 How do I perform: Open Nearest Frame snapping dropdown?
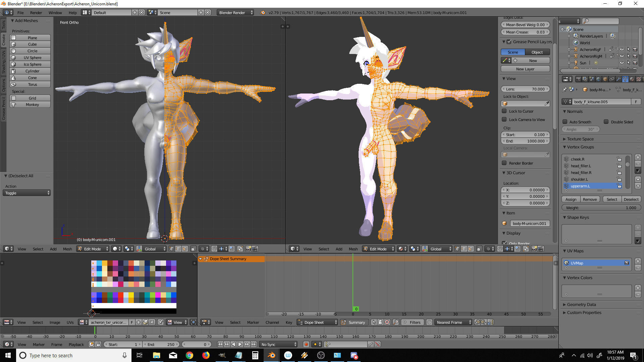[x=453, y=322]
